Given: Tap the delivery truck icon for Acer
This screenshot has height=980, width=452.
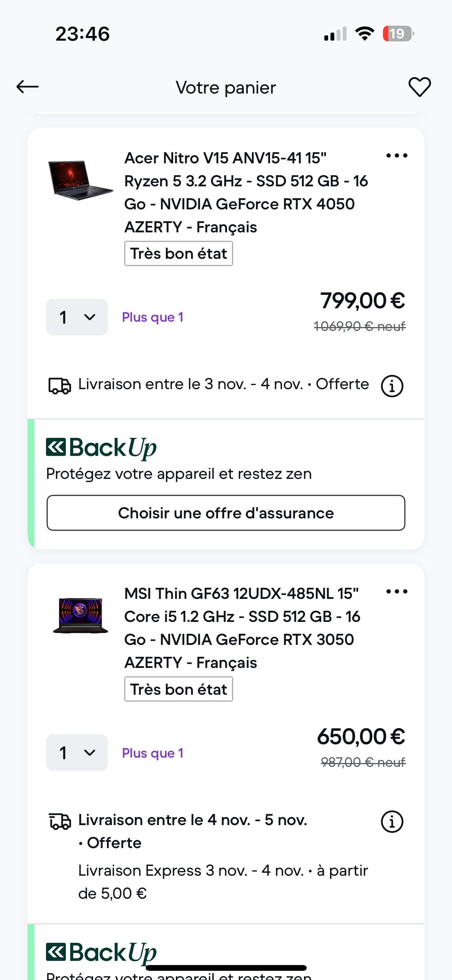Looking at the screenshot, I should tap(59, 386).
